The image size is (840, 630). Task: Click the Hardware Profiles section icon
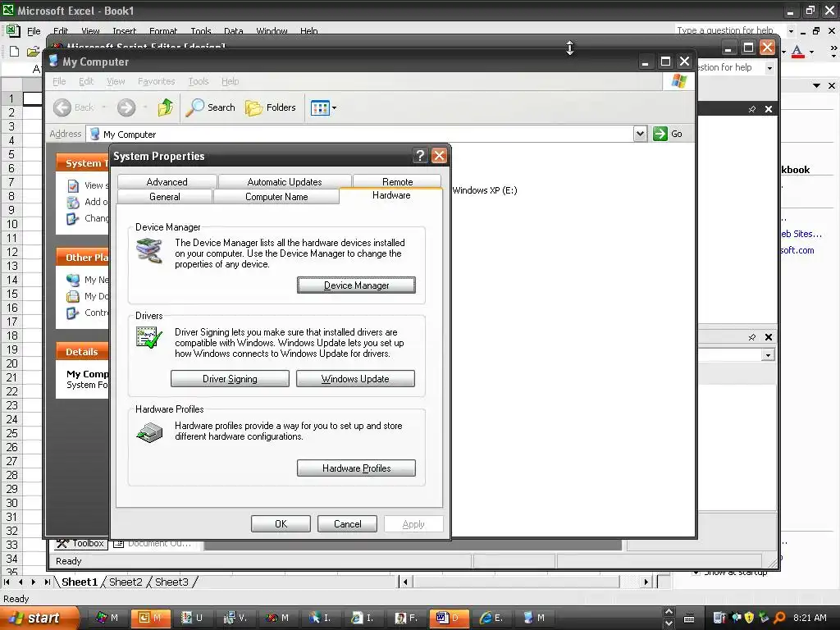149,431
